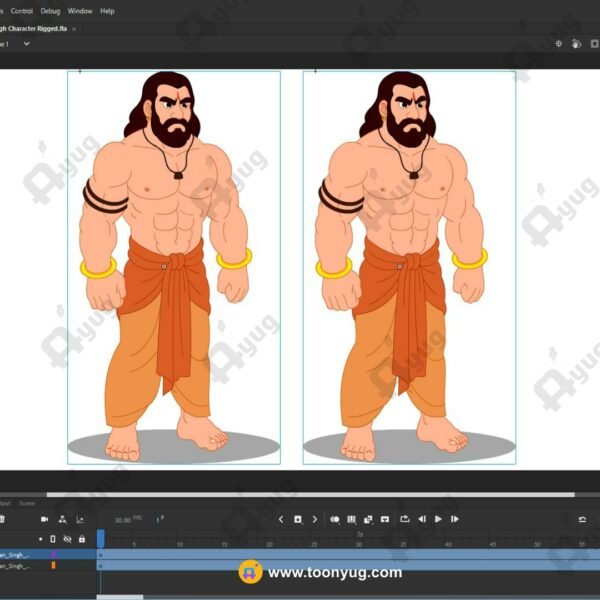The height and width of the screenshot is (600, 600).
Task: Step back one frame
Action: pos(422,519)
